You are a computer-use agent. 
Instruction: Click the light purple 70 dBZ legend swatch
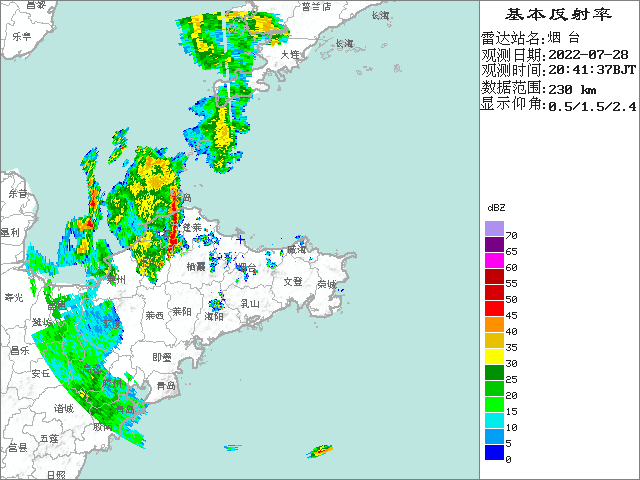tap(494, 229)
